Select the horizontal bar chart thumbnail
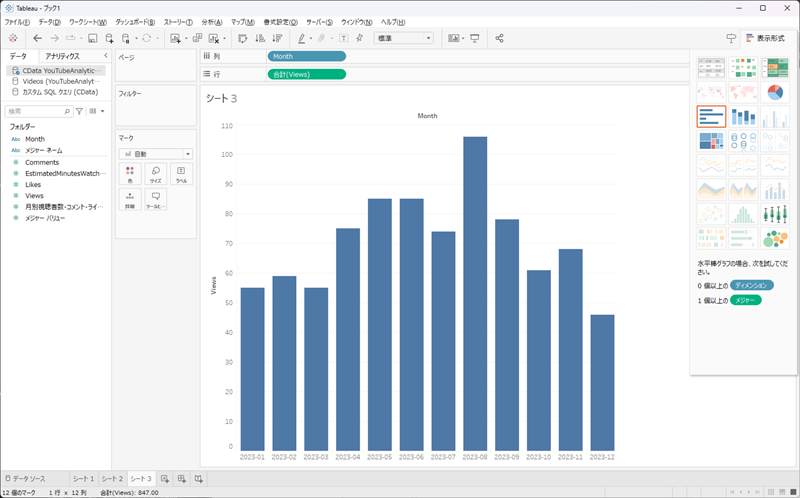This screenshot has width=800, height=498. click(x=711, y=116)
